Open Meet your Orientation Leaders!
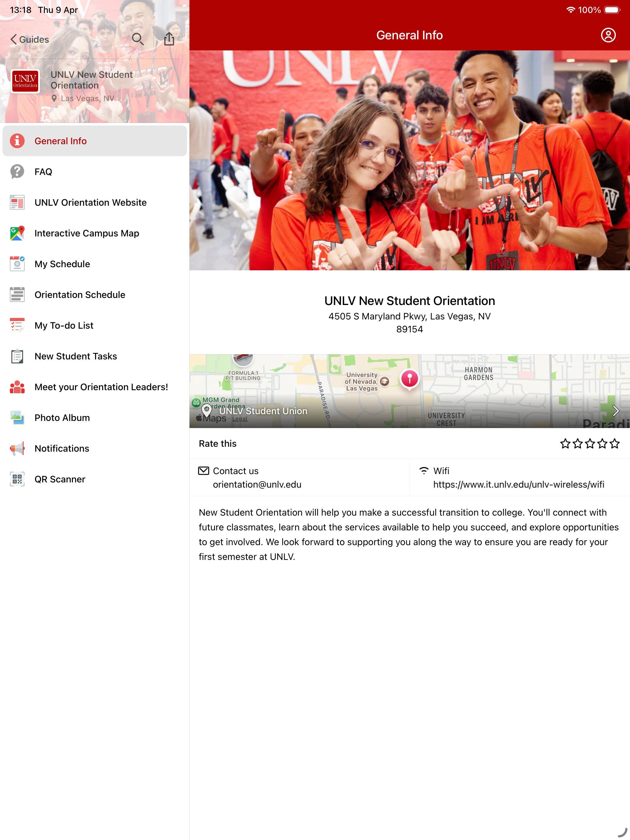Viewport: 630px width, 840px height. point(95,387)
